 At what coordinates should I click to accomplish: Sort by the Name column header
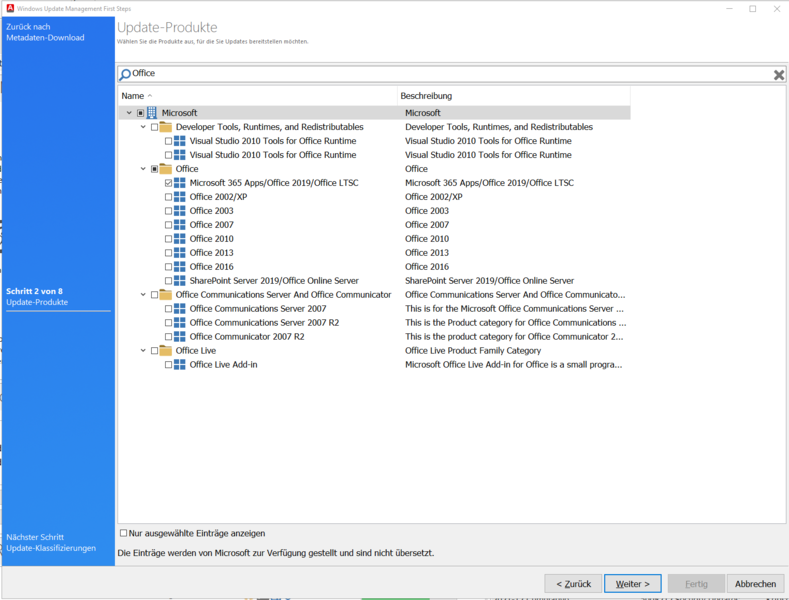pos(133,96)
